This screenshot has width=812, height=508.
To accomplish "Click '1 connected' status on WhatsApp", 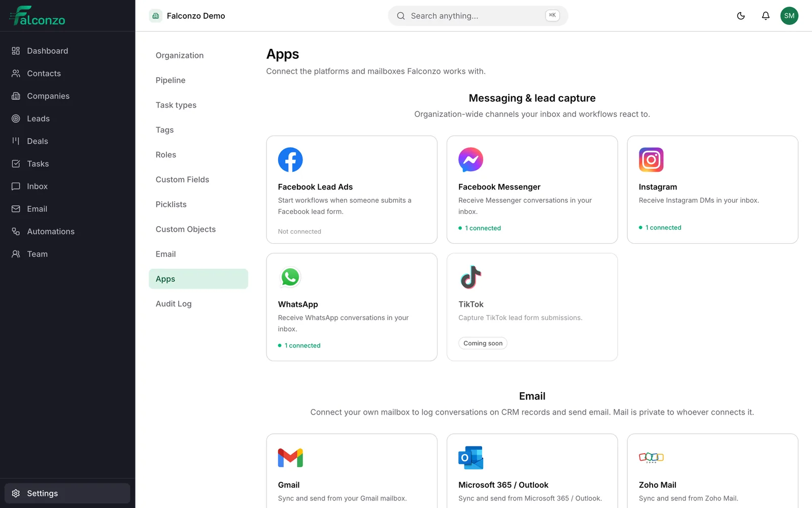I will (x=299, y=345).
